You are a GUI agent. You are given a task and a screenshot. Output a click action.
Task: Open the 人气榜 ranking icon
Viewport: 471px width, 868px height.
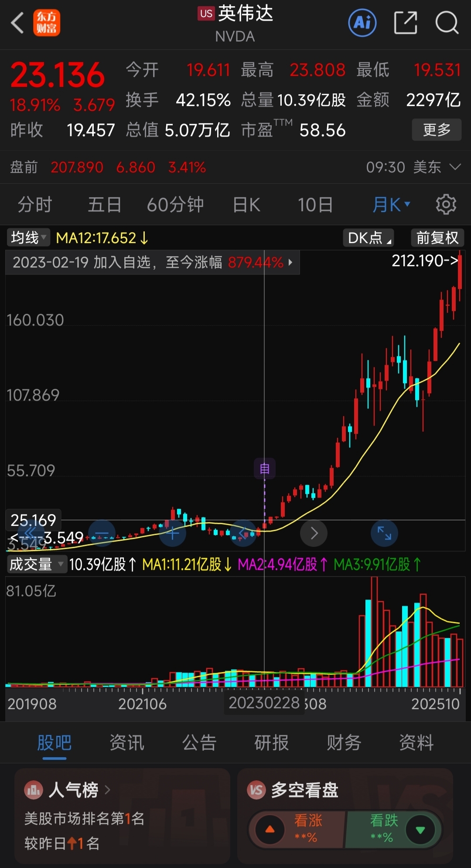coord(34,790)
